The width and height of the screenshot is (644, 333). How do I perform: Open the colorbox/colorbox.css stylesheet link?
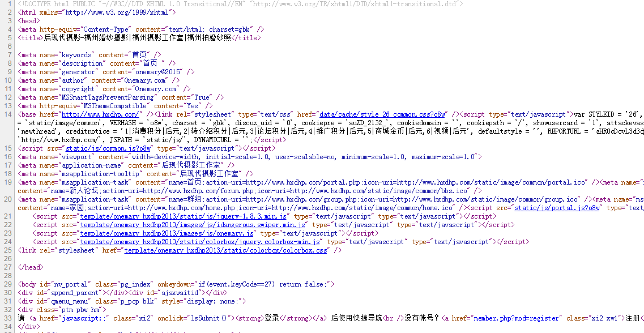tap(225, 250)
